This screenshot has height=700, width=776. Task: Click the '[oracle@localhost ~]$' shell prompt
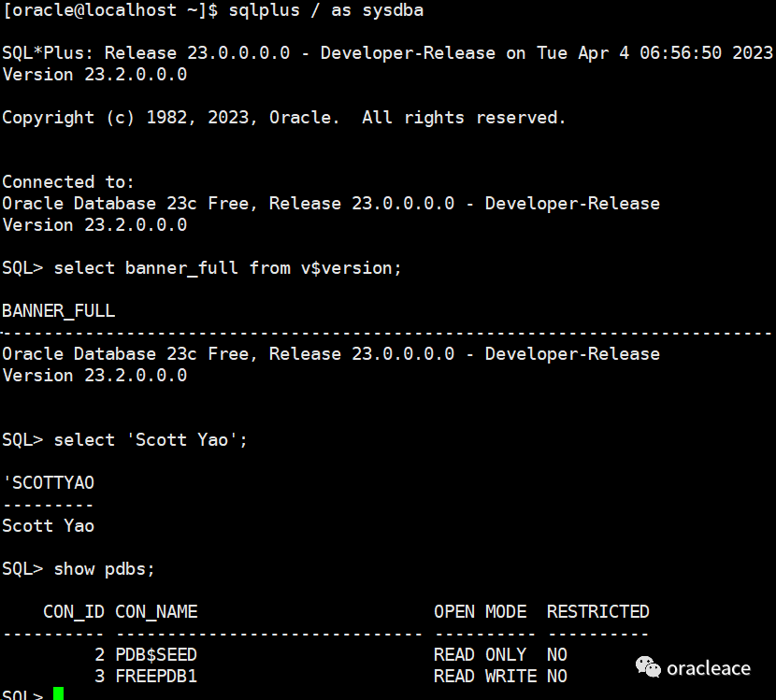(110, 10)
